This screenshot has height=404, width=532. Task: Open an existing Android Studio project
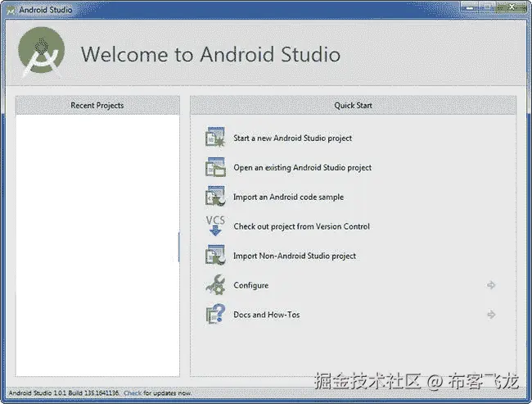click(302, 167)
